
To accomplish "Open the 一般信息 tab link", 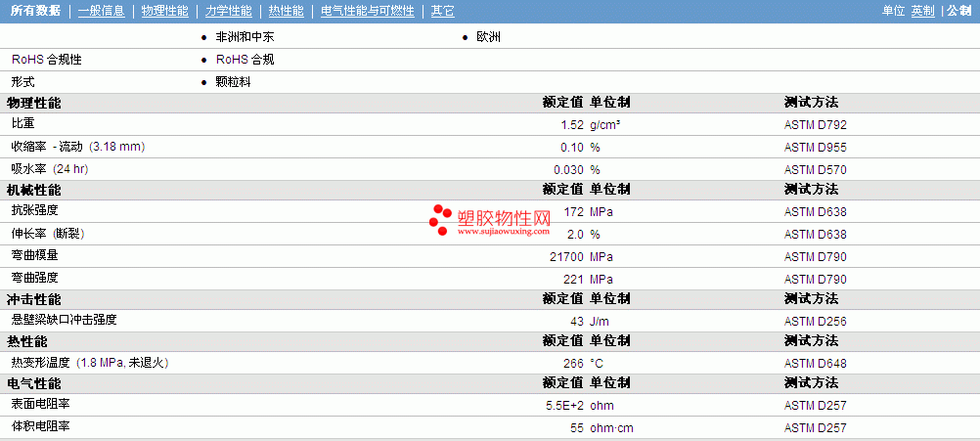I will 102,11.
